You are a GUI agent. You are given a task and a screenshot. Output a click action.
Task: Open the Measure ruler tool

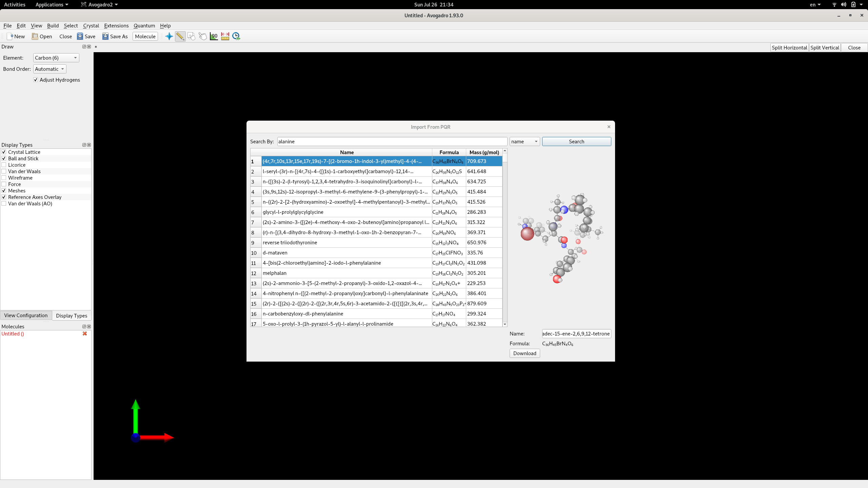coord(225,36)
